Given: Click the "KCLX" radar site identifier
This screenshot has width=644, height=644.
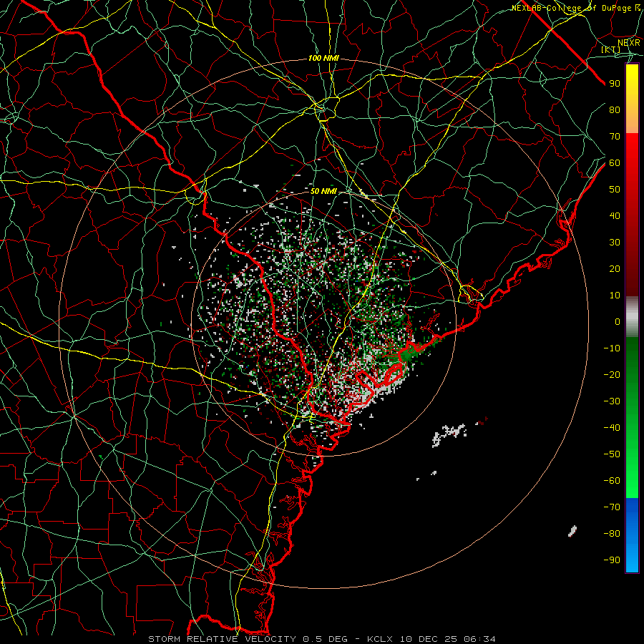Looking at the screenshot, I should pos(380,639).
